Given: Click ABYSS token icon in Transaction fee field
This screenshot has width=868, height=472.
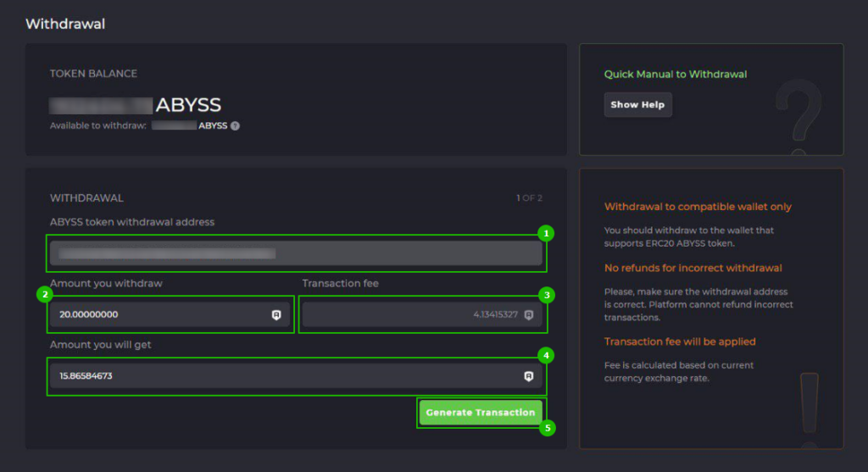Looking at the screenshot, I should click(529, 315).
